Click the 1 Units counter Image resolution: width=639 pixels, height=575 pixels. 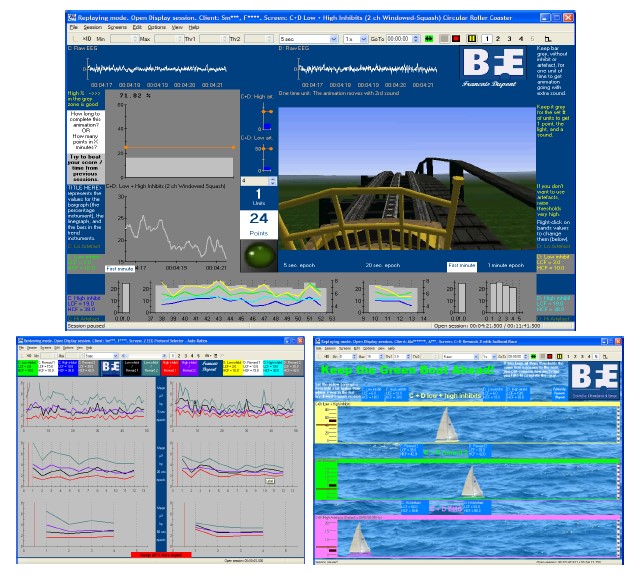point(259,196)
